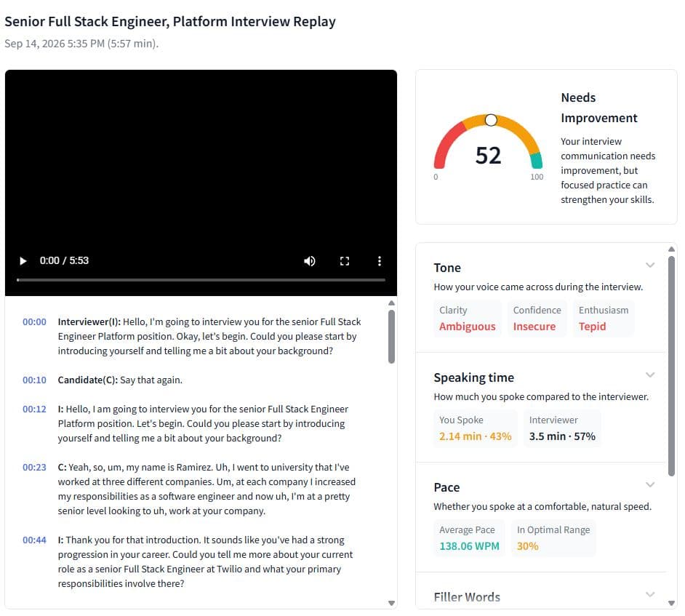Jump to transcript timestamp 00:12
Screen dimensions: 685x616
tap(34, 409)
